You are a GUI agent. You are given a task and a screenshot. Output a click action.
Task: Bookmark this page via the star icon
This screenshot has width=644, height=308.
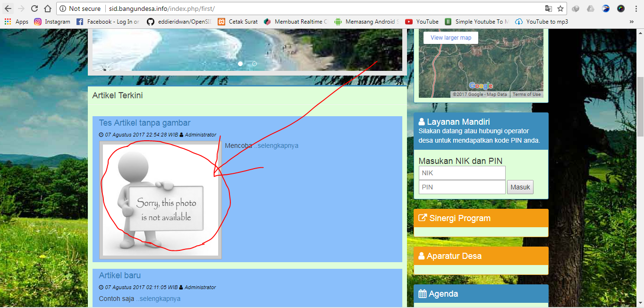[560, 8]
